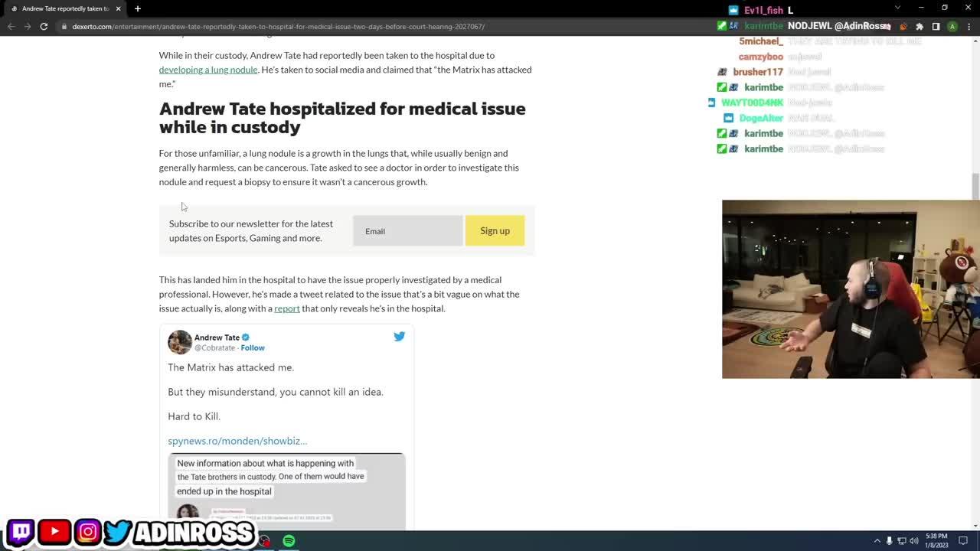The height and width of the screenshot is (551, 980).
Task: Open the browser tab dropdown arrow
Action: 899,8
